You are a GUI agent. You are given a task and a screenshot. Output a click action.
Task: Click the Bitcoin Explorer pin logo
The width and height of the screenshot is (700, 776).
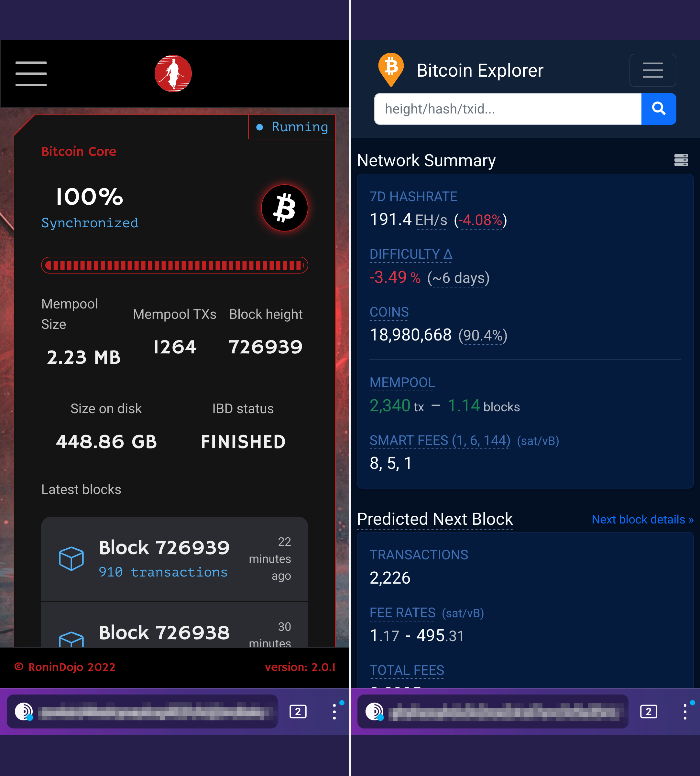pos(391,70)
